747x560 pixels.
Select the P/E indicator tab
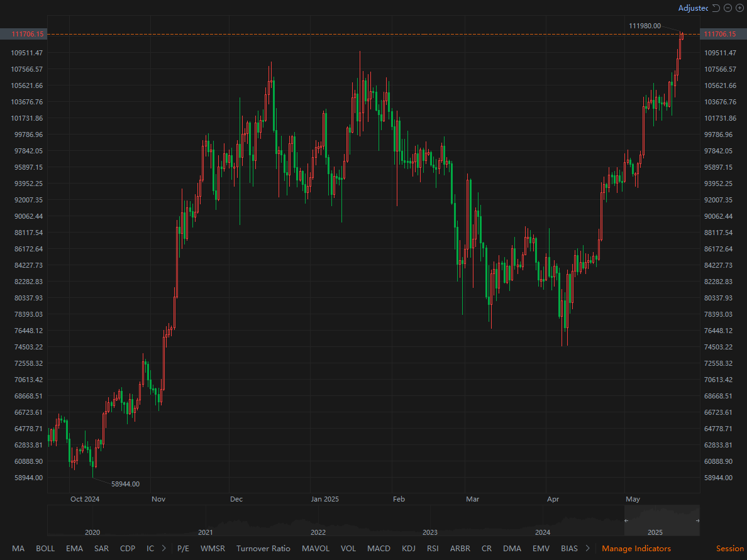(183, 549)
